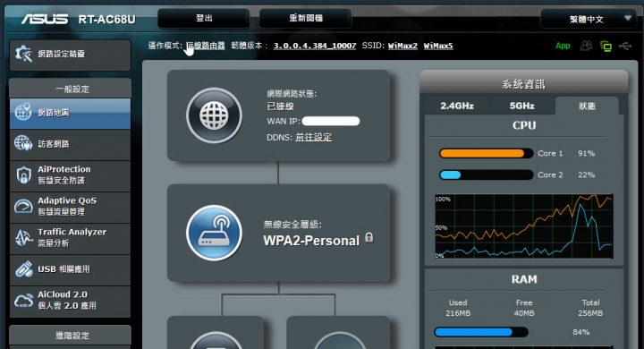Click the WPA2-Personal security level text
644x349 pixels.
311,241
